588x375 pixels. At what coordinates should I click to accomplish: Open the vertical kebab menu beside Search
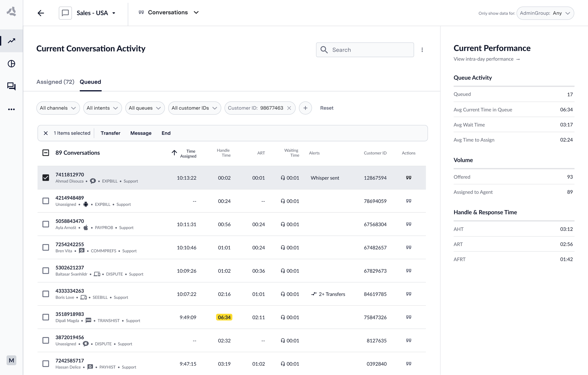(422, 50)
